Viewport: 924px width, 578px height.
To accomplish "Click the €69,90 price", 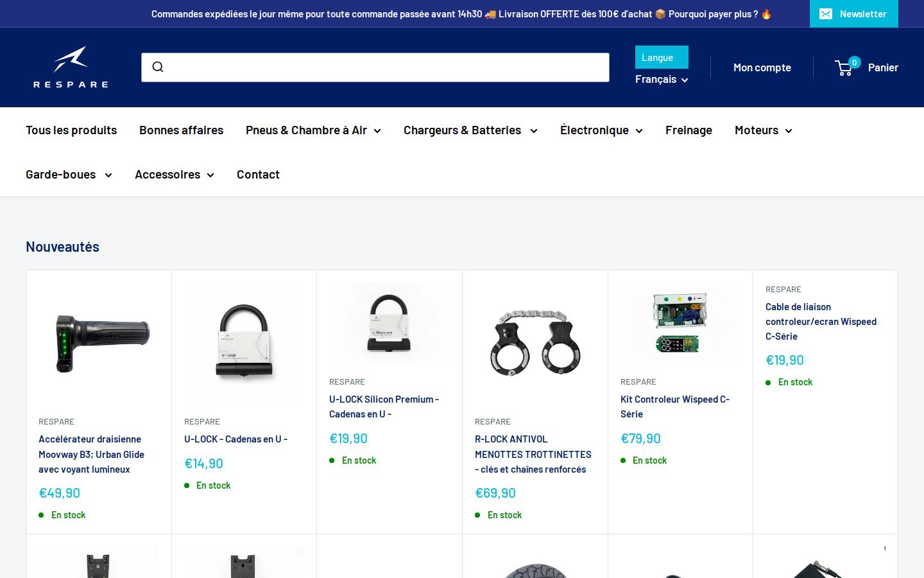I will click(495, 493).
